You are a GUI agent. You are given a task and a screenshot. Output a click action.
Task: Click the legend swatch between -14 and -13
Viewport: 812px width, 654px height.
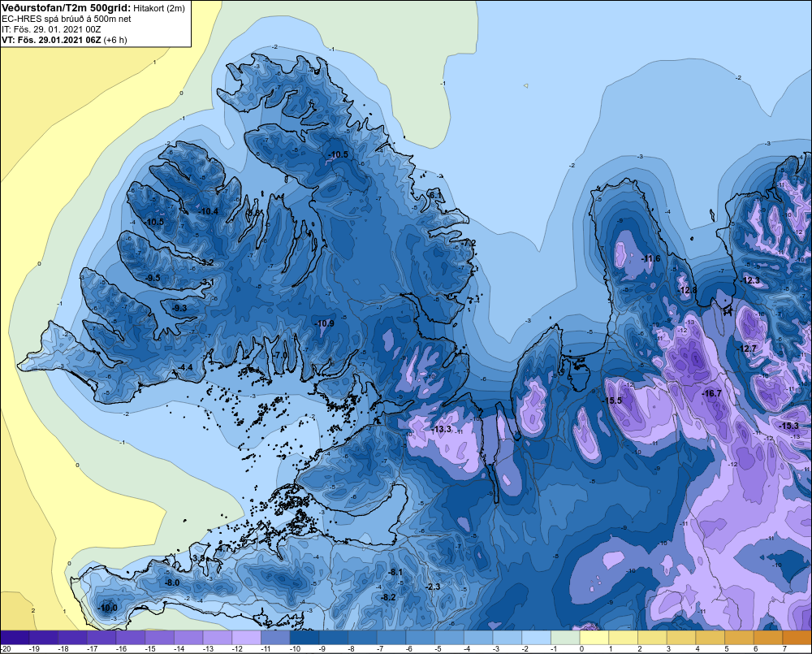(188, 638)
